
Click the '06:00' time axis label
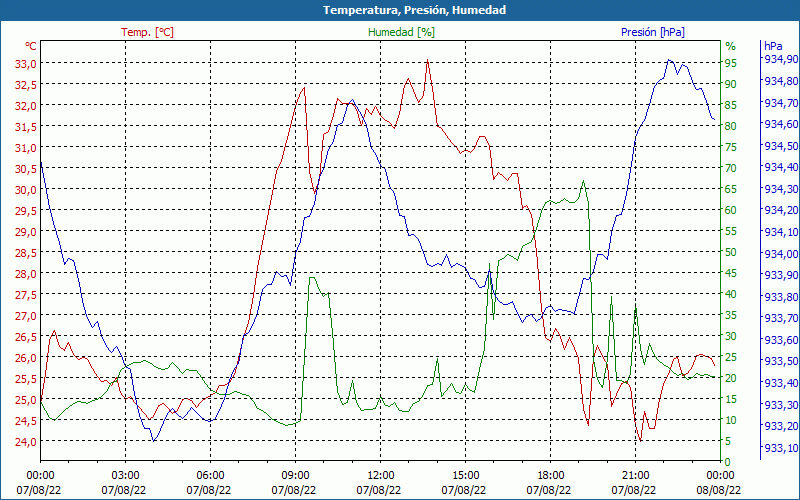coord(210,475)
